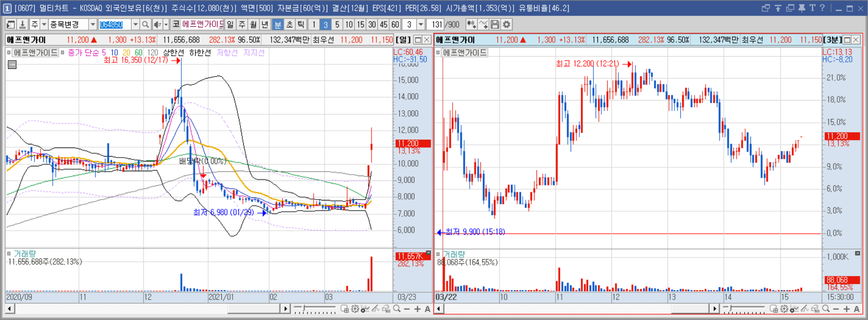Click left chart bottom copy-window icon
The width and height of the screenshot is (868, 320).
tap(345, 309)
